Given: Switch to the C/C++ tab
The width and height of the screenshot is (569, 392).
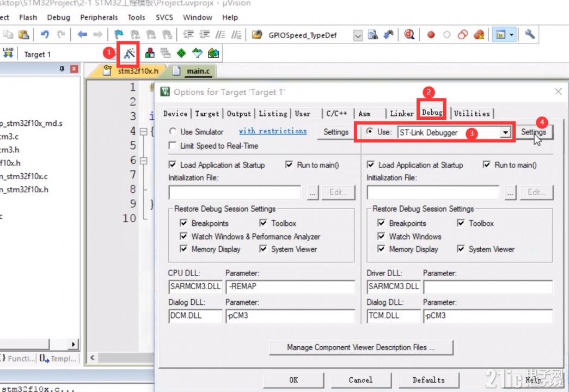Looking at the screenshot, I should pyautogui.click(x=336, y=114).
